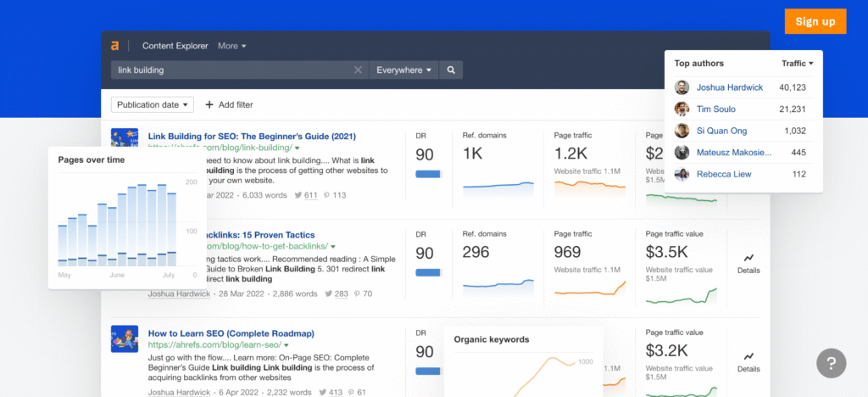
Task: Click the DR 90 bar in the third result
Action: coord(428,371)
